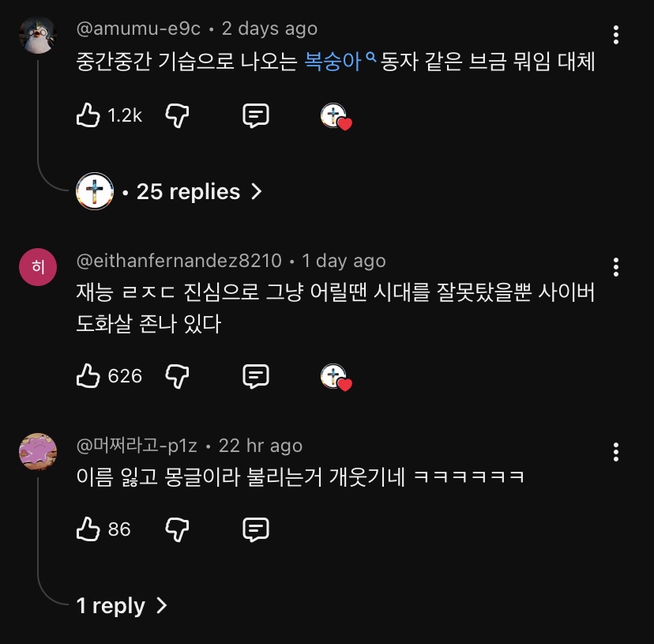Image resolution: width=654 pixels, height=644 pixels.
Task: Expand the 25 replies thread
Action: (190, 192)
